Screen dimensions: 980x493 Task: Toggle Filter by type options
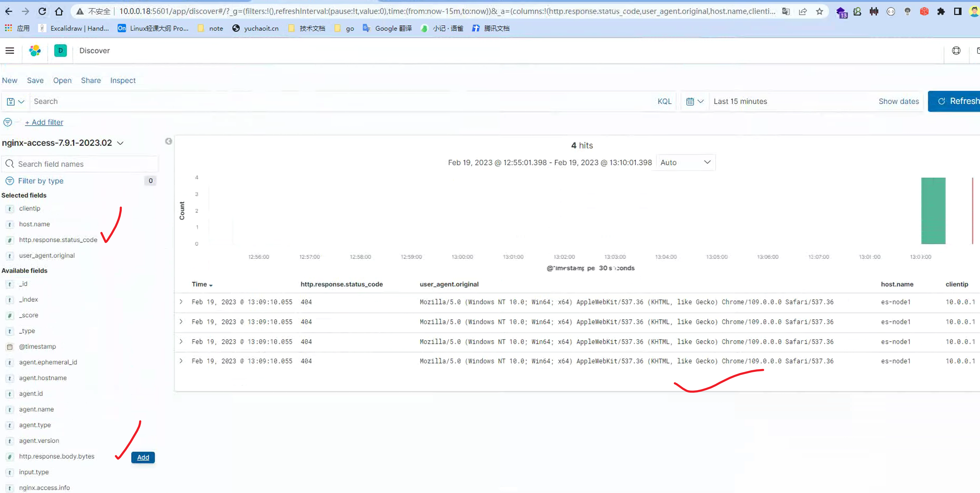[x=41, y=181]
